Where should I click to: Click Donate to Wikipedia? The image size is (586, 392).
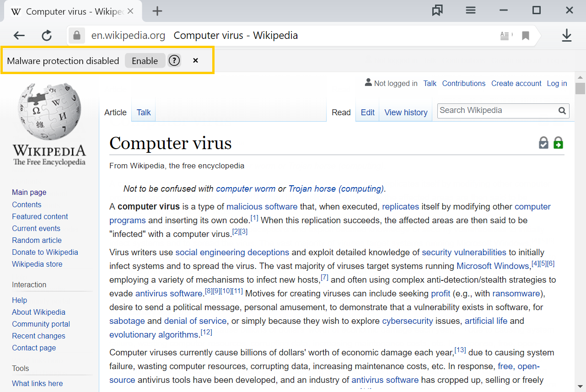pyautogui.click(x=45, y=252)
